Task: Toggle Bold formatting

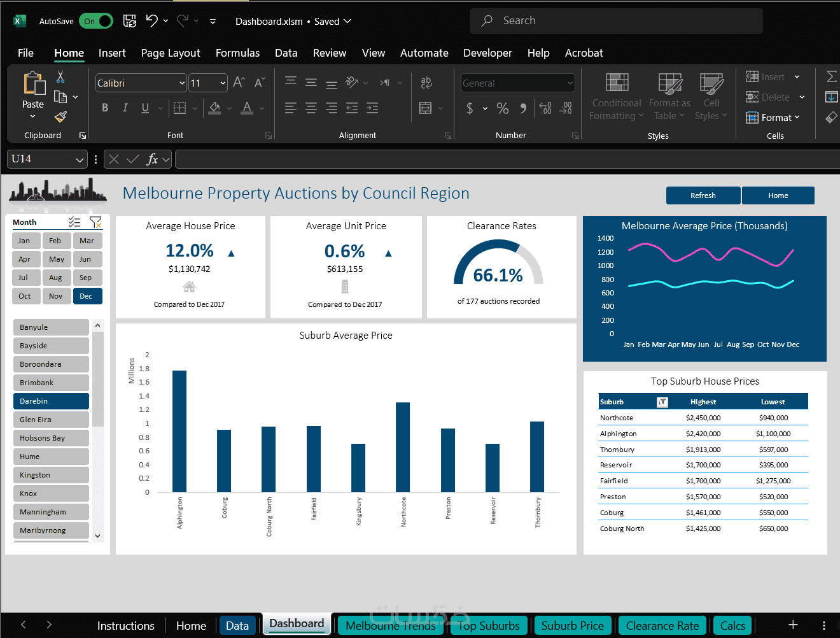Action: [x=105, y=108]
